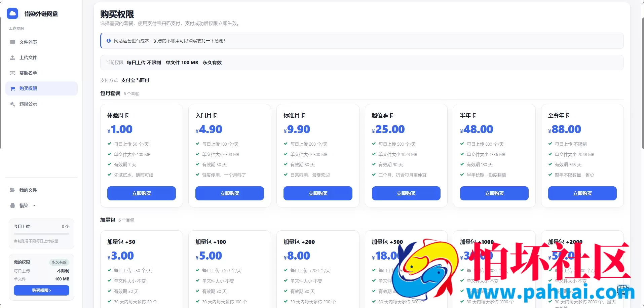Click the checkmark beside 单文件大小 300 MB

(197, 154)
